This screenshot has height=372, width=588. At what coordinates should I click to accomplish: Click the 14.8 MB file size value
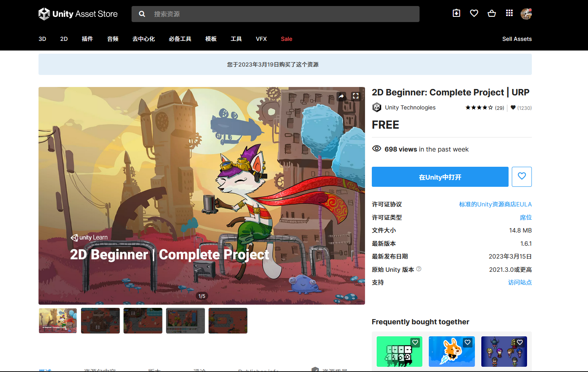521,230
